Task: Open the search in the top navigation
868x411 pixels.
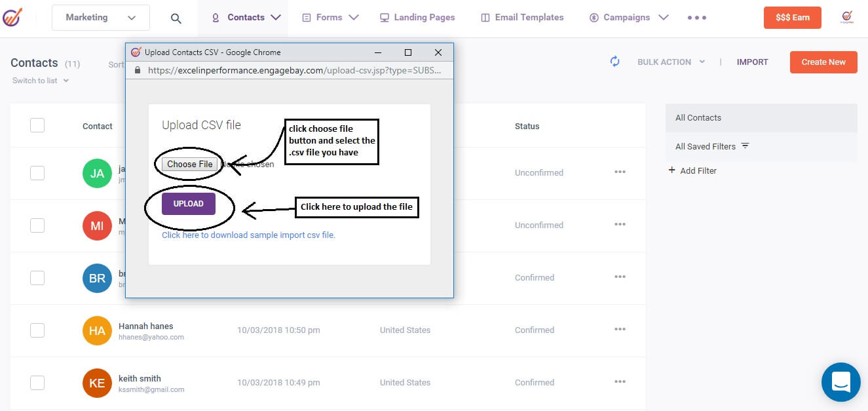Action: click(x=175, y=17)
